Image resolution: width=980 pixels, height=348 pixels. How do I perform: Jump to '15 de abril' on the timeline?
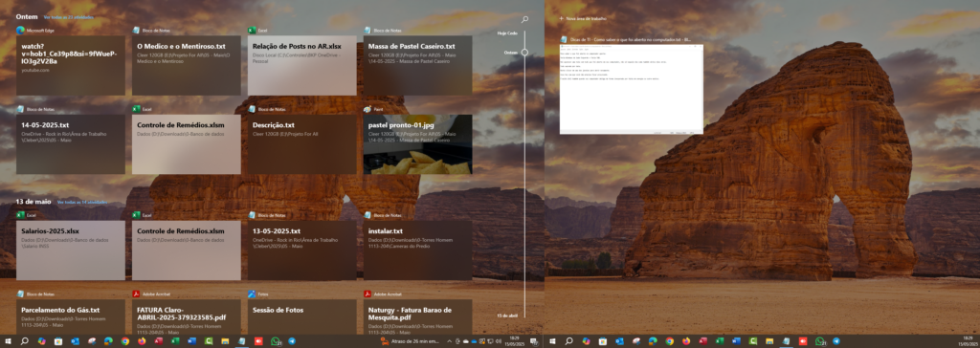pos(507,315)
